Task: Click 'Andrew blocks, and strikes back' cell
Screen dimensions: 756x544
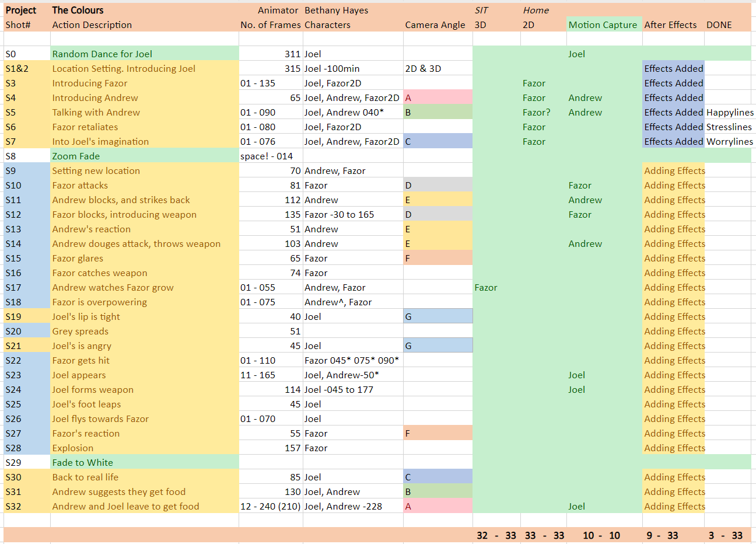Action: tap(145, 200)
